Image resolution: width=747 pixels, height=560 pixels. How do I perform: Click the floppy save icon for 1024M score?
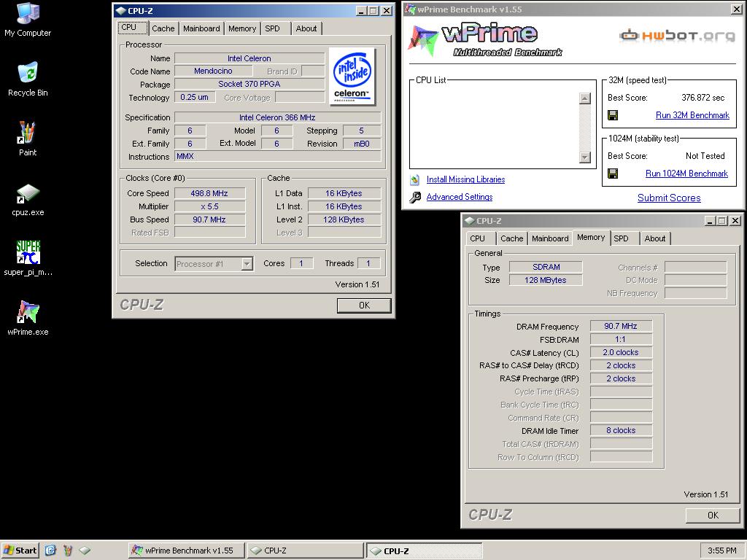click(613, 174)
